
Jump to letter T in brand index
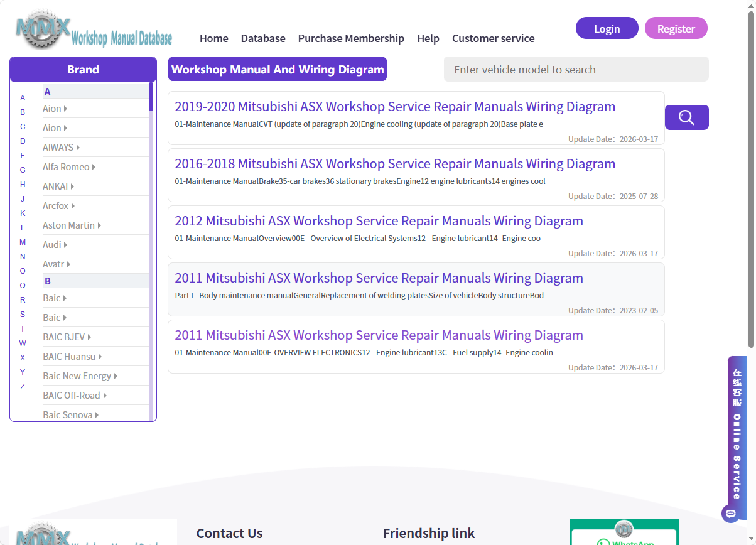(23, 329)
